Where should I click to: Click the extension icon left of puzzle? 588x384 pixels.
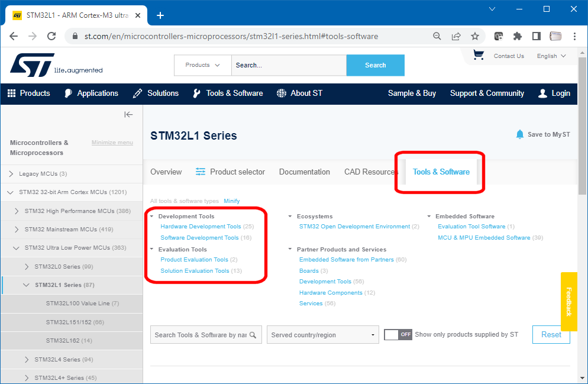[x=498, y=36]
